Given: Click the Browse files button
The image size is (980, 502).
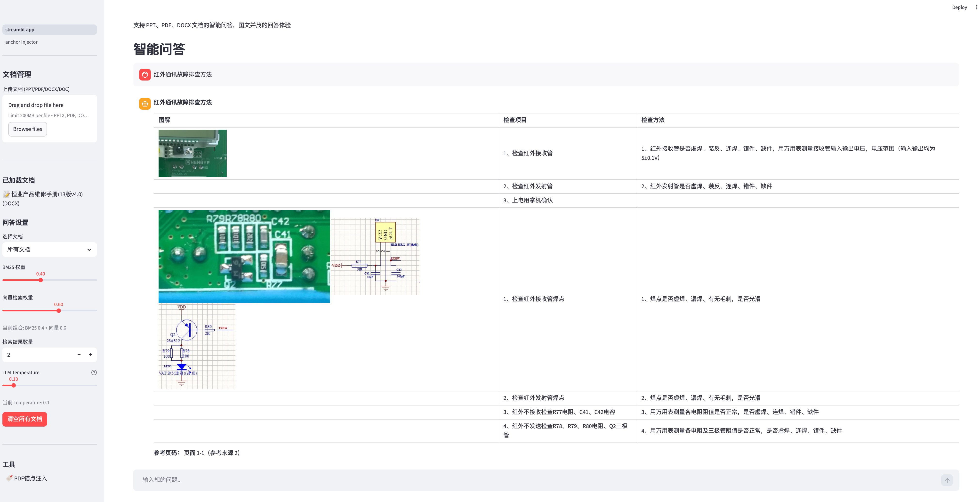Looking at the screenshot, I should pos(27,130).
